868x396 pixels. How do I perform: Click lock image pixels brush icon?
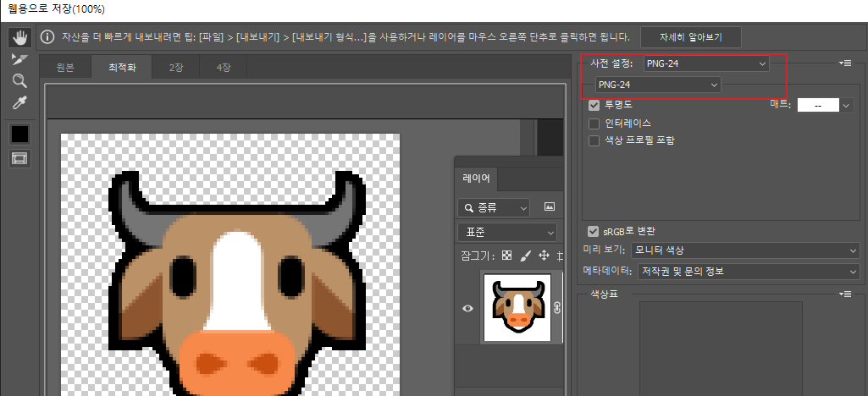tap(525, 256)
